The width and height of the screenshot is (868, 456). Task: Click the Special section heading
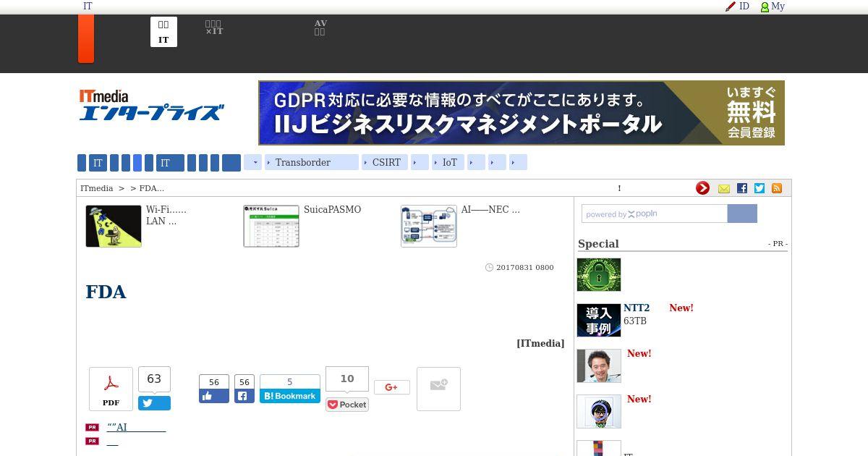tap(598, 244)
